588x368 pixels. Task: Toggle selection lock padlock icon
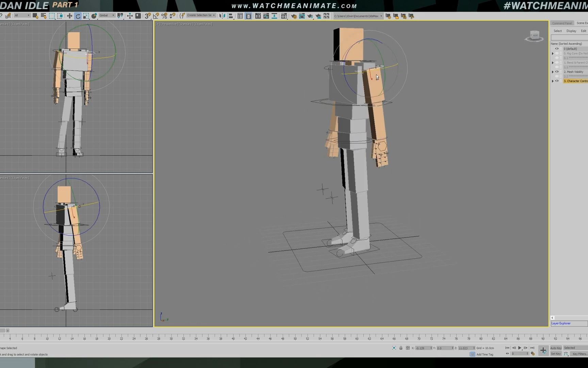tap(401, 348)
